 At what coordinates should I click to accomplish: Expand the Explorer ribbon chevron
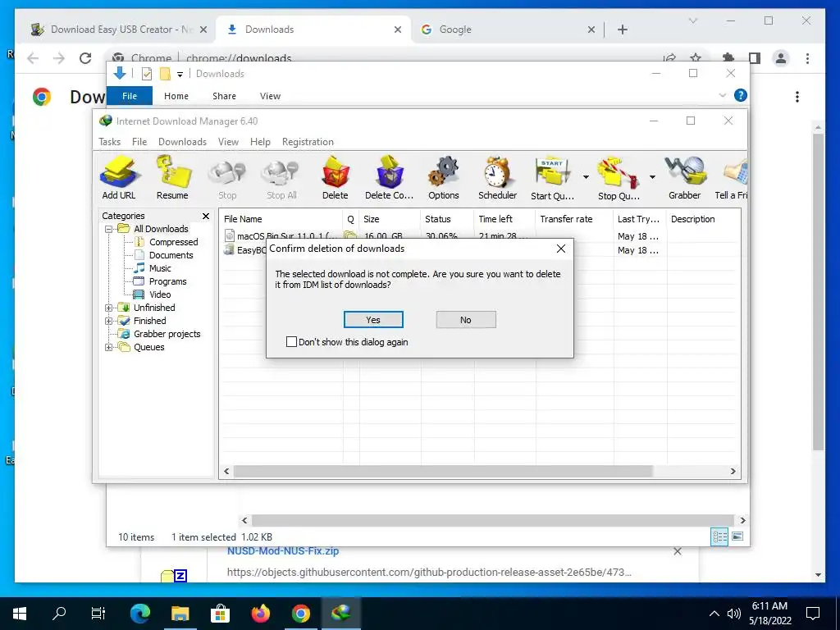click(x=722, y=95)
